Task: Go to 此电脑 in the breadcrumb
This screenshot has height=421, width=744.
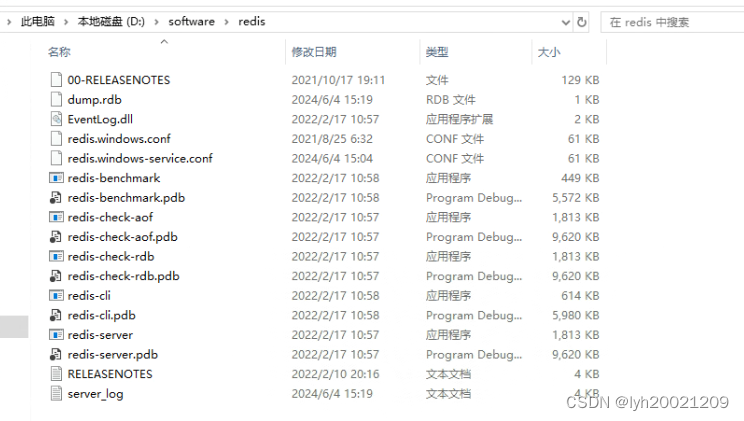Action: coord(37,21)
